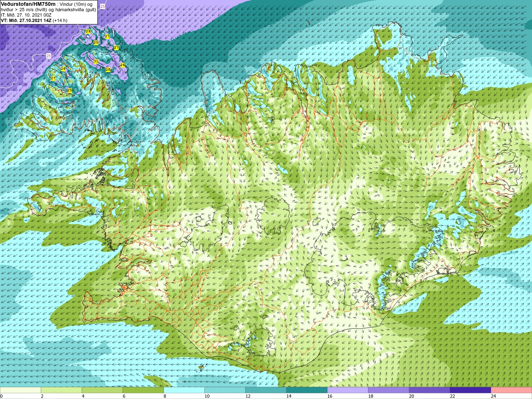Click the legend scale number 8

[165, 396]
